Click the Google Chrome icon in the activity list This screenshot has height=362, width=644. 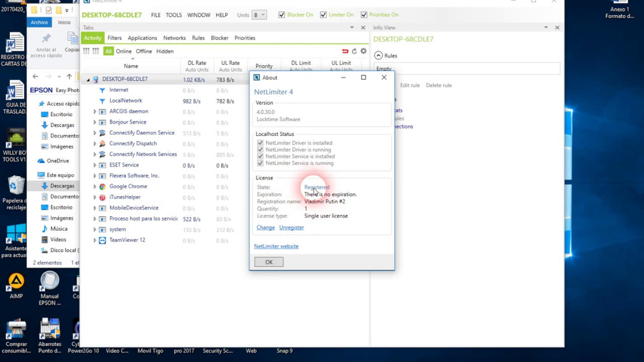[x=102, y=187]
